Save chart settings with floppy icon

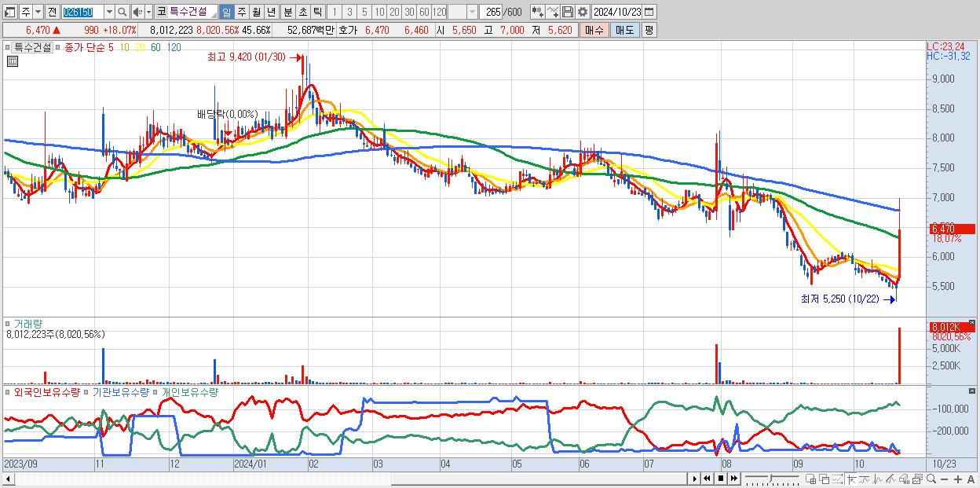pyautogui.click(x=568, y=12)
